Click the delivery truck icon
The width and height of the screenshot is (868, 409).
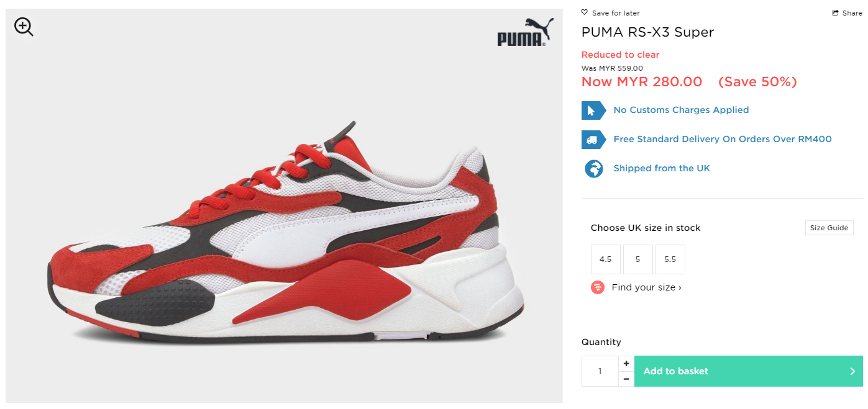593,140
